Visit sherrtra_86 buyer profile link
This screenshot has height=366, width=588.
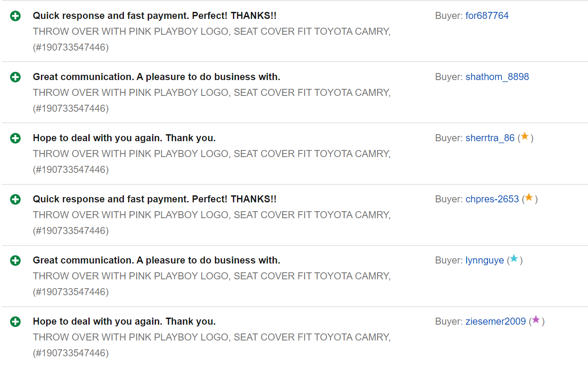click(490, 138)
